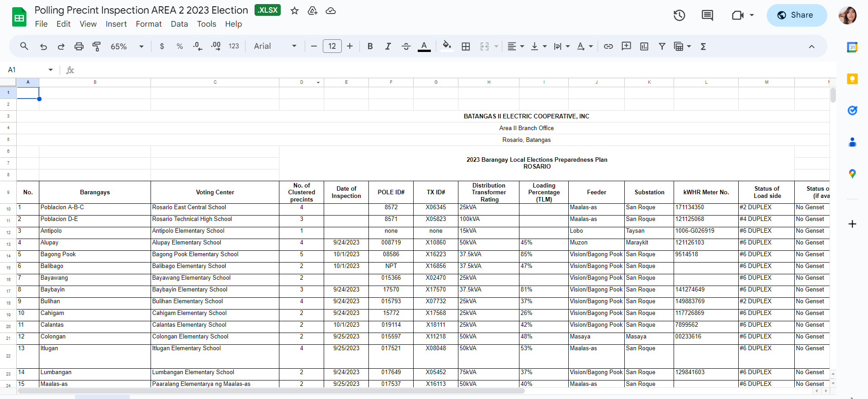The height and width of the screenshot is (399, 868).
Task: Open the search menus magnifier icon
Action: 24,46
